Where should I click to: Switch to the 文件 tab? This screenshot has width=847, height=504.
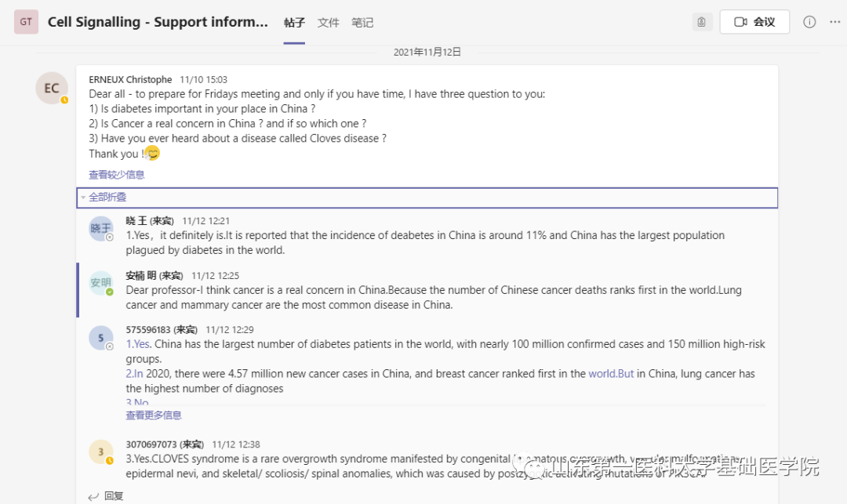click(x=329, y=23)
